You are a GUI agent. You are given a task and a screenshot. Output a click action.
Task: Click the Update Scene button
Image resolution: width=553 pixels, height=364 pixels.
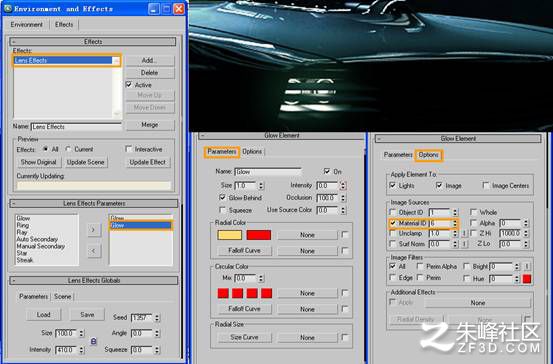tap(86, 162)
